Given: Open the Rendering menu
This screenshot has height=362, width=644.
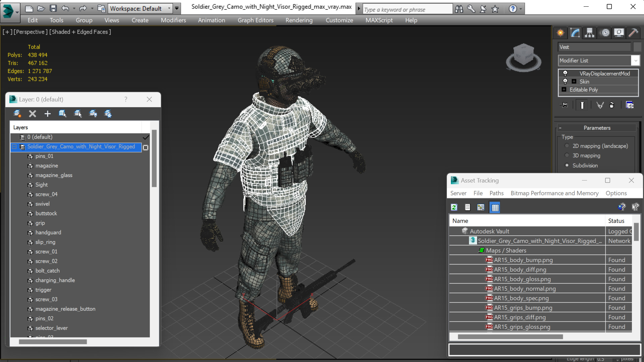Looking at the screenshot, I should (299, 20).
